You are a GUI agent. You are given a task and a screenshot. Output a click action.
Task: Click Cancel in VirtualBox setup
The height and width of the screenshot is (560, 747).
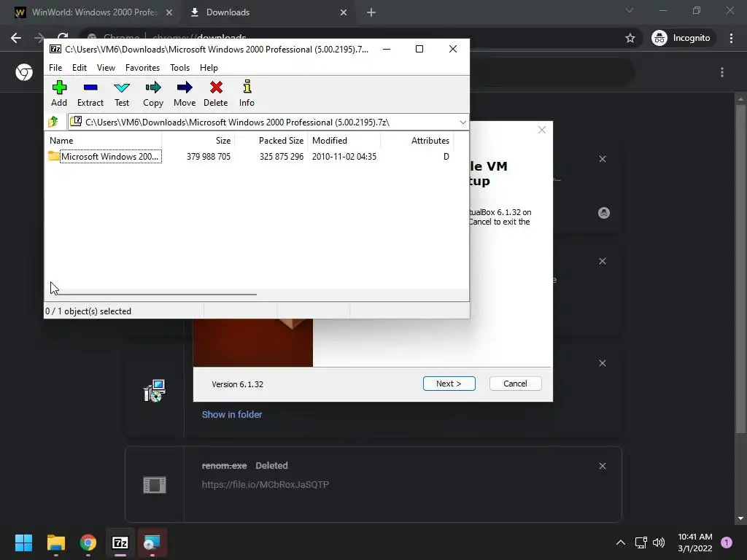515,384
